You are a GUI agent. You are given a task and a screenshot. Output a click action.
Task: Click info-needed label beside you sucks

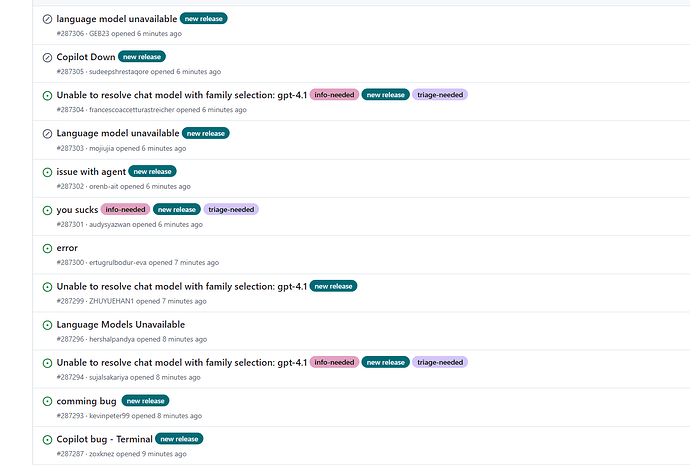(x=125, y=209)
